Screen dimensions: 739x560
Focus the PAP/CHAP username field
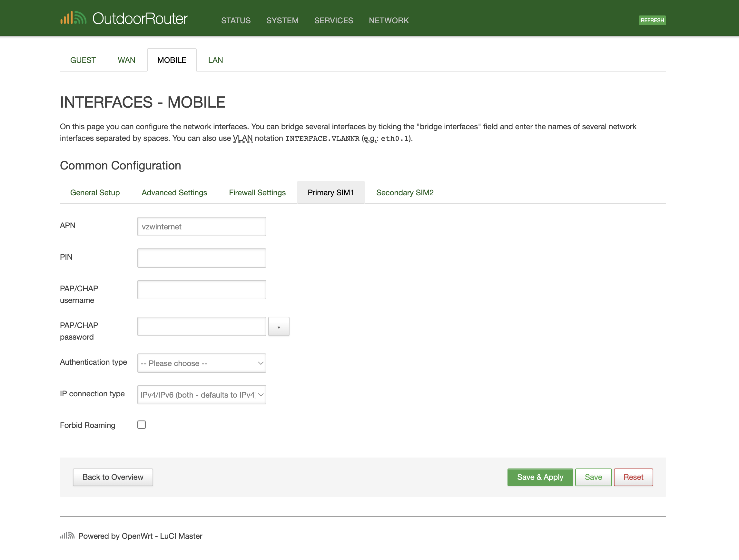[202, 290]
